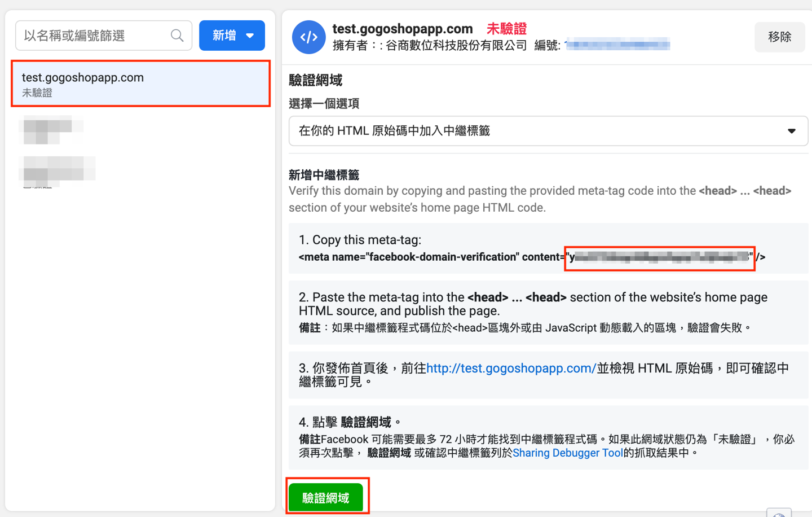Click the 驗證網域 section heading
The height and width of the screenshot is (517, 812).
pyautogui.click(x=316, y=80)
